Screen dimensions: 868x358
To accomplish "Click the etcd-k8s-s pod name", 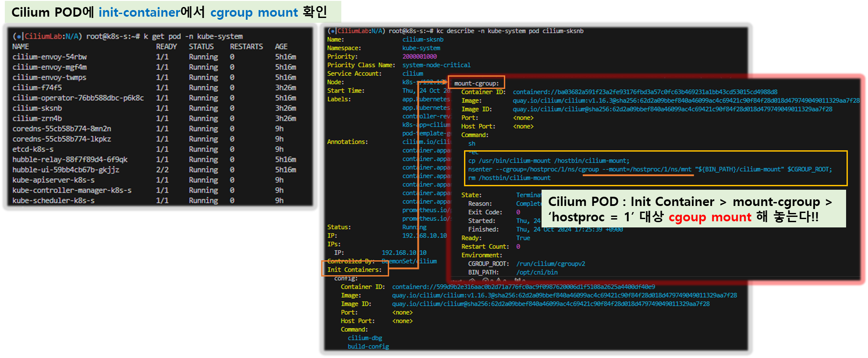I will point(33,149).
